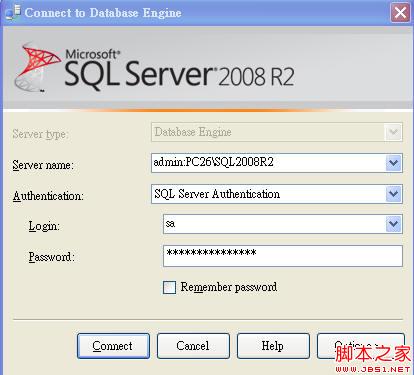Click the SQL Server Authentication combo box
The height and width of the screenshot is (375, 414).
pos(277,194)
